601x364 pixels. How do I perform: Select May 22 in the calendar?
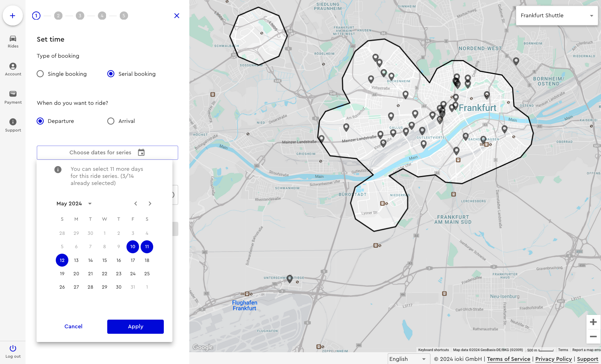104,274
